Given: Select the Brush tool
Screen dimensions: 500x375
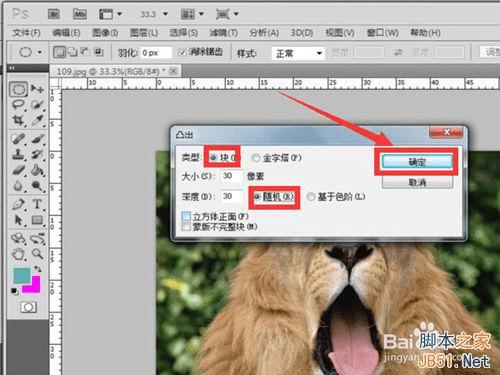Looking at the screenshot, I should point(37,138).
